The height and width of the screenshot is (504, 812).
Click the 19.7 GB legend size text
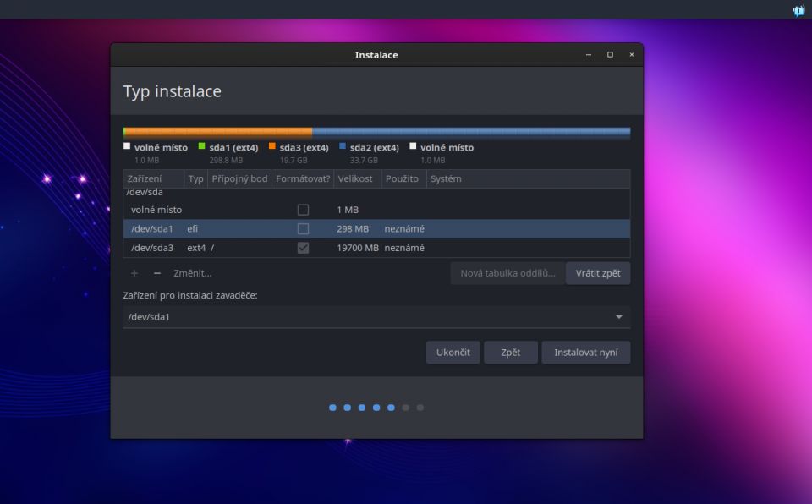point(294,161)
